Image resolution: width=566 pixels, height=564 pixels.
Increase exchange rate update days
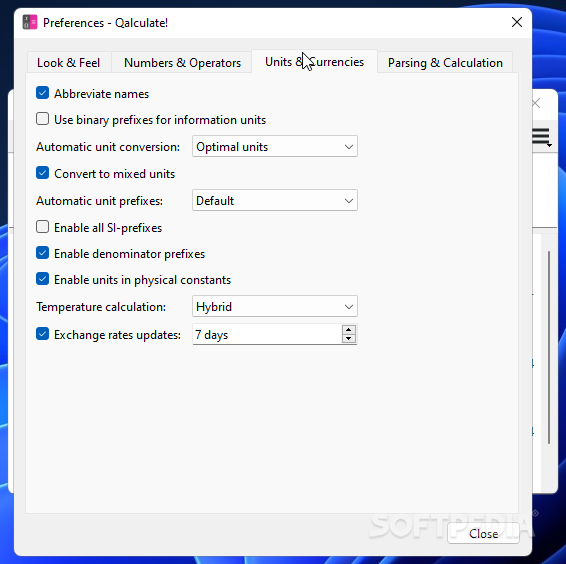[349, 330]
